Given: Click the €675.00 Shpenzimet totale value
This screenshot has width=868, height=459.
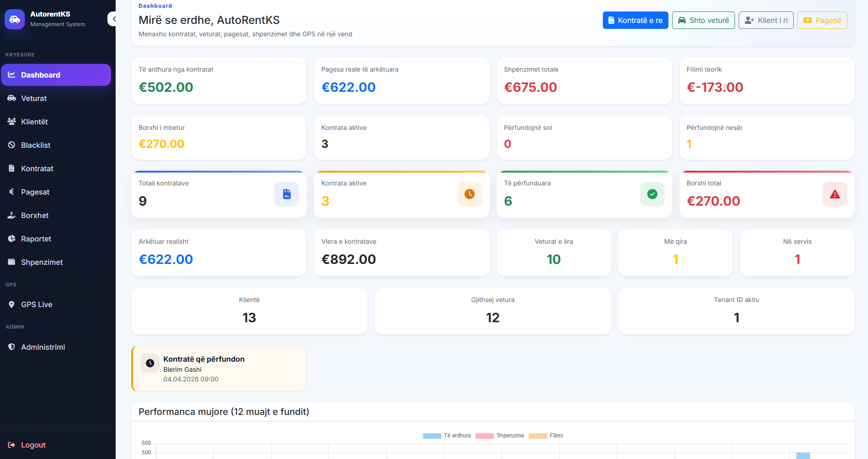Looking at the screenshot, I should coord(530,87).
